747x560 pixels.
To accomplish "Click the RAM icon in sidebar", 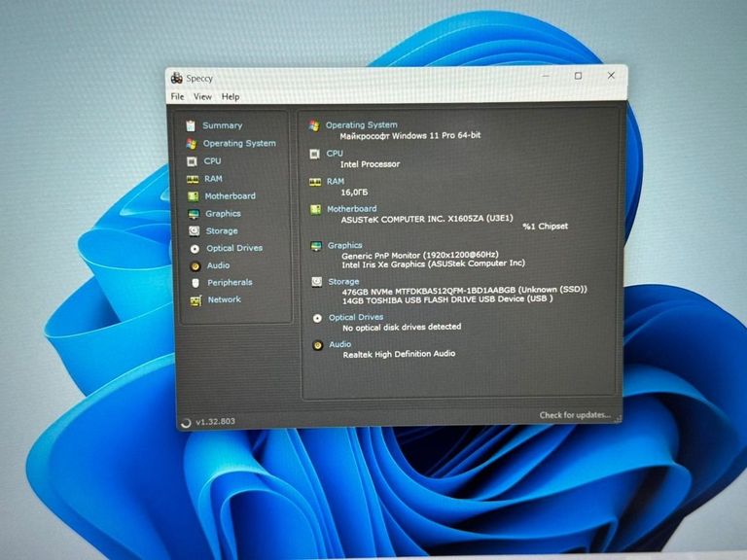I will (193, 179).
